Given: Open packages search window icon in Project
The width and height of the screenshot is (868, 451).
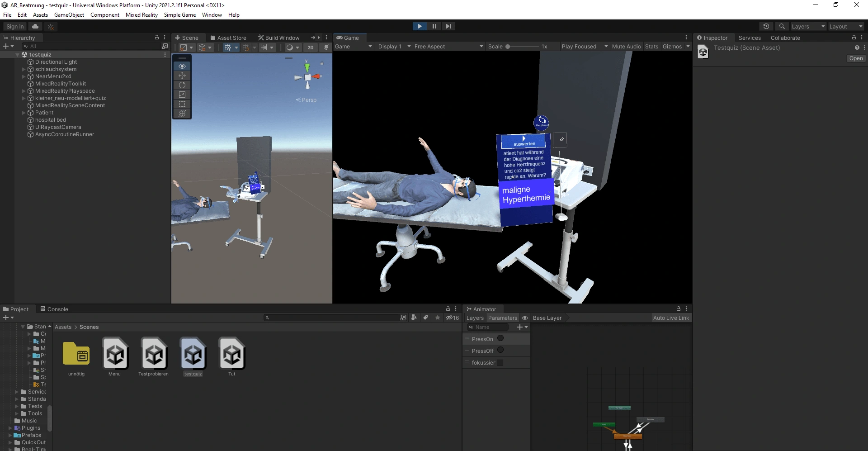Looking at the screenshot, I should (x=403, y=318).
